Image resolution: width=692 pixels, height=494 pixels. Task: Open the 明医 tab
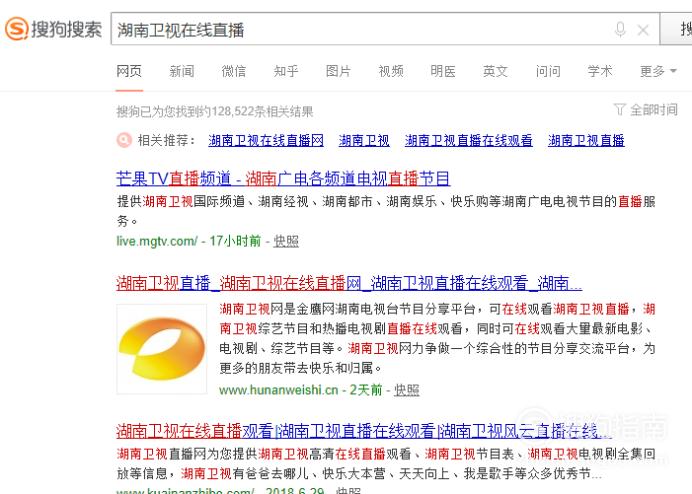[x=443, y=71]
